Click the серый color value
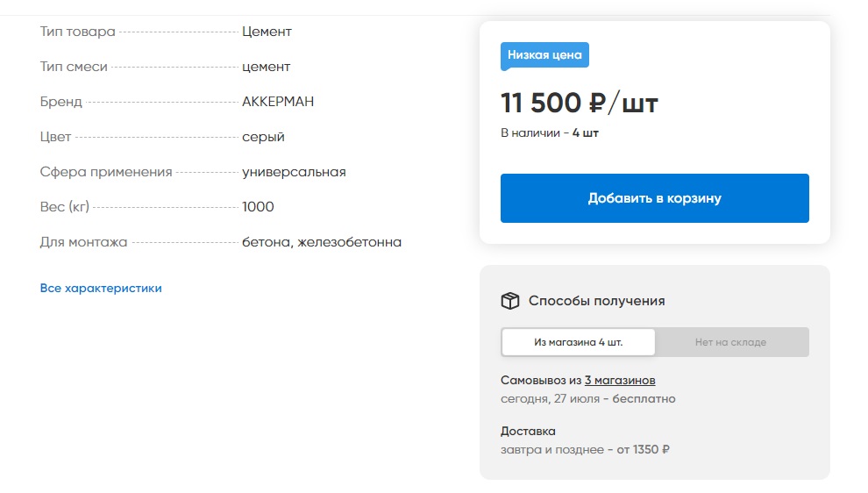This screenshot has width=868, height=493. pyautogui.click(x=263, y=137)
